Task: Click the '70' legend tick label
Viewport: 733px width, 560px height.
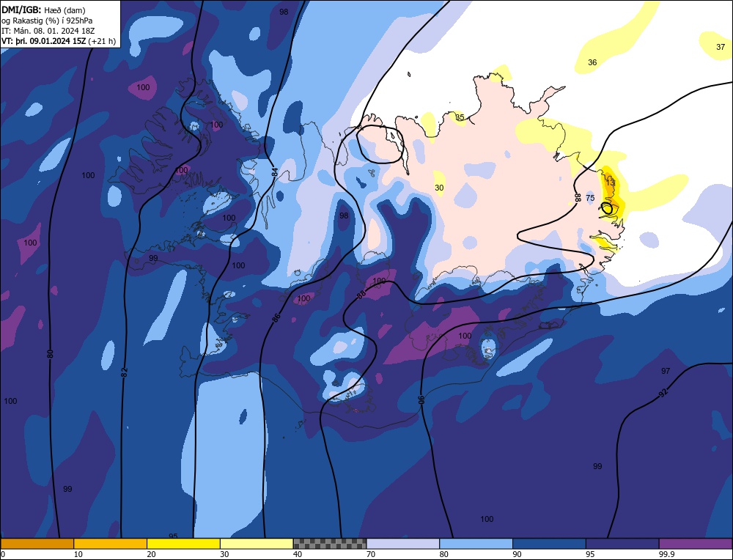Action: click(371, 554)
